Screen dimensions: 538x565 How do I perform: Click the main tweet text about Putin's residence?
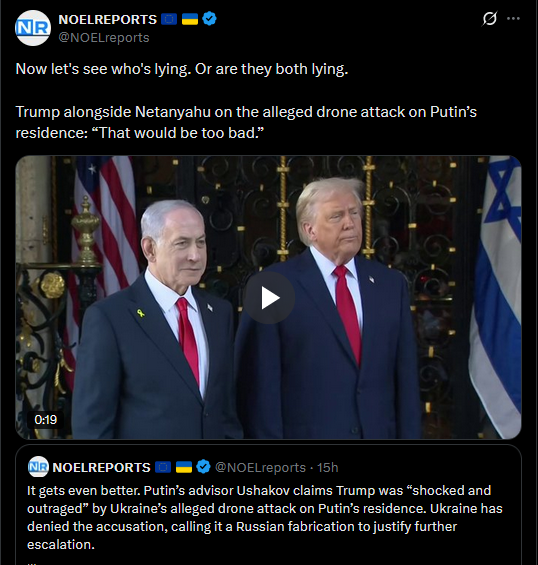coord(246,122)
